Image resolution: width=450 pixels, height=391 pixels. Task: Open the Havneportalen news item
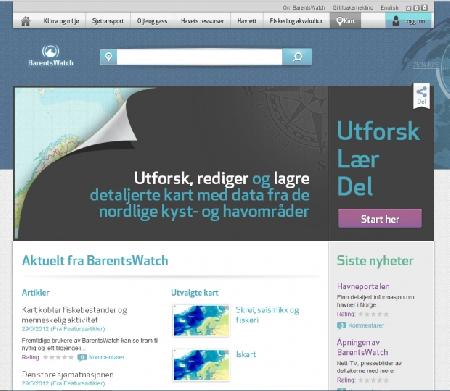(363, 286)
